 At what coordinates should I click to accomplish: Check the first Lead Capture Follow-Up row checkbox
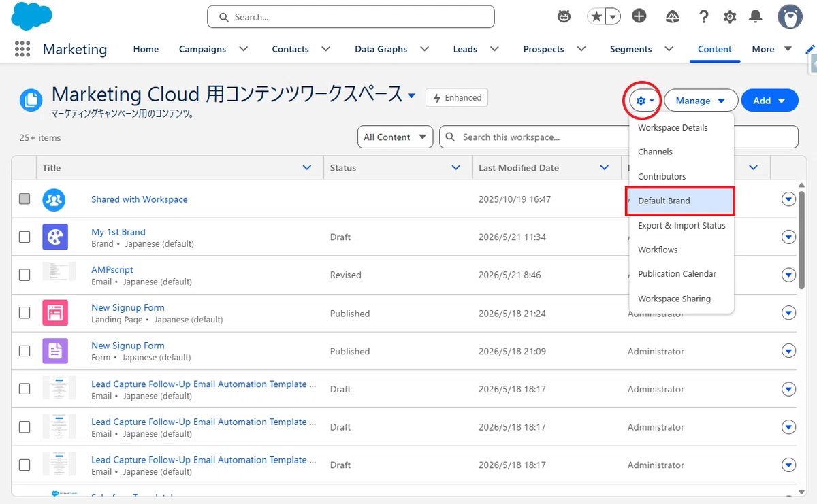[25, 389]
